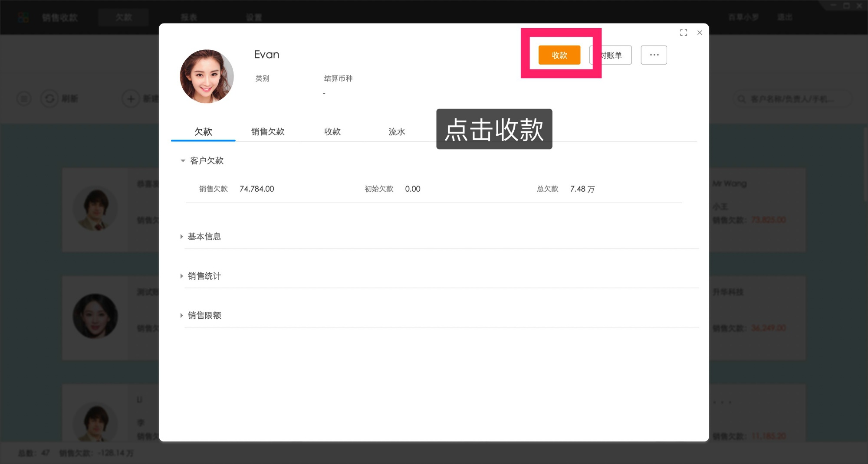This screenshot has height=464, width=868.
Task: Expand the 销售限额 section
Action: pos(181,315)
